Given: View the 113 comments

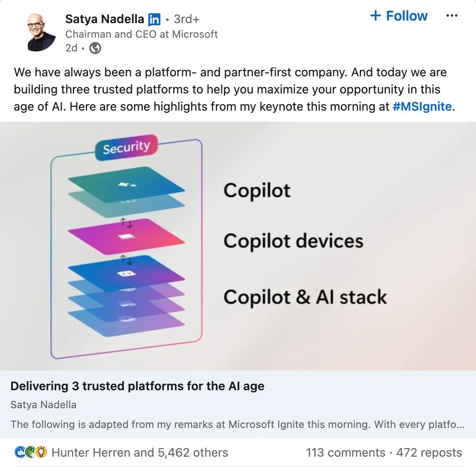Looking at the screenshot, I should click(x=345, y=452).
